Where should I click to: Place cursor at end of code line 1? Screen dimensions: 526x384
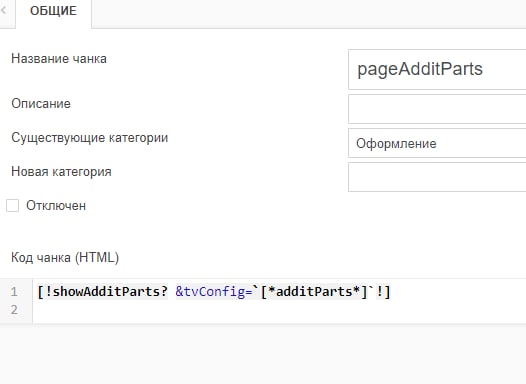[391, 291]
